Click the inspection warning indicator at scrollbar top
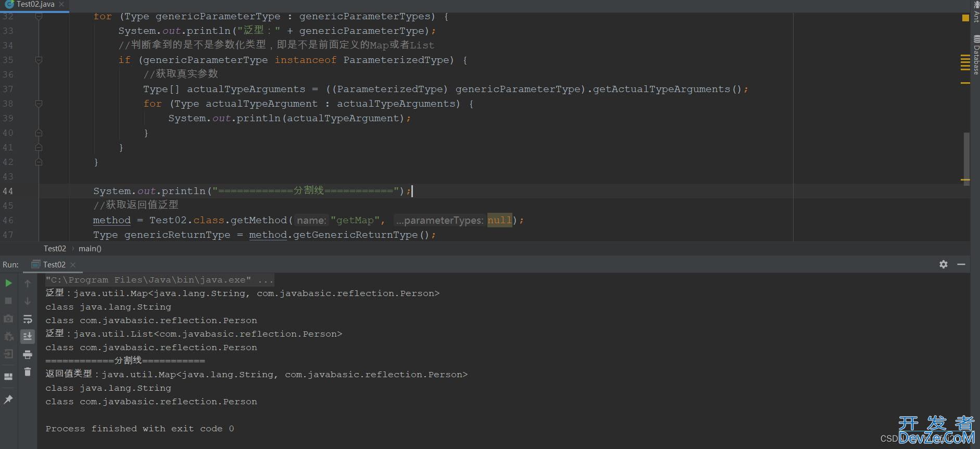 click(x=965, y=18)
